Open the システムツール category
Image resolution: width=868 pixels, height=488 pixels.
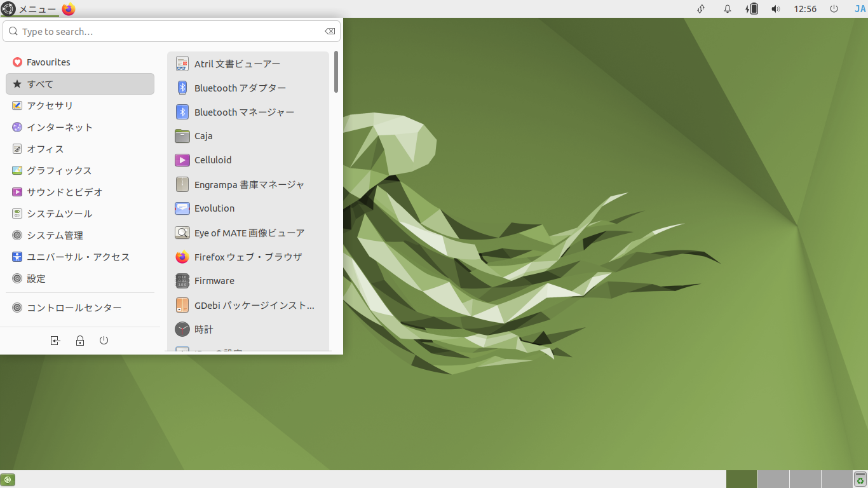click(x=80, y=213)
